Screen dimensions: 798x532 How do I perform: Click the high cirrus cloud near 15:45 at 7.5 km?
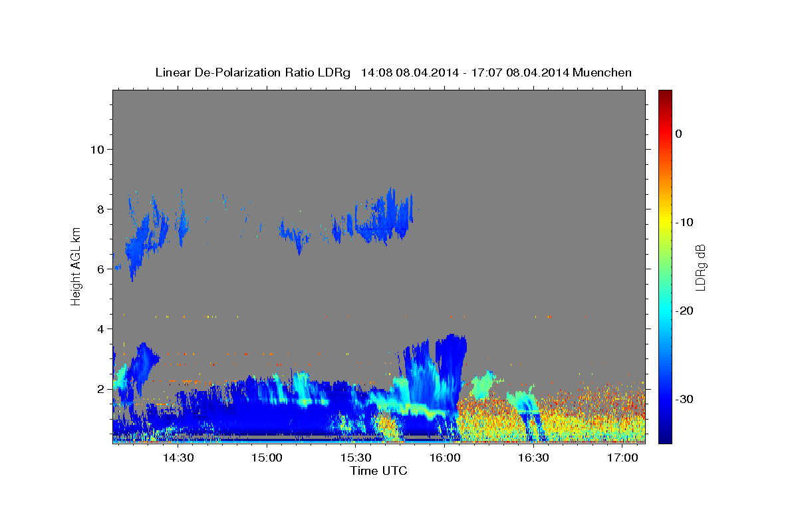[x=384, y=218]
